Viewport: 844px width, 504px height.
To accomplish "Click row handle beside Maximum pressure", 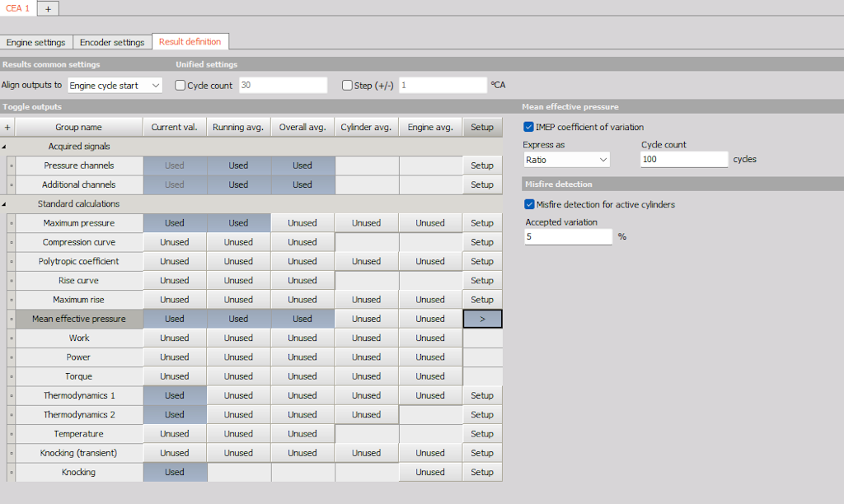I will click(x=12, y=223).
